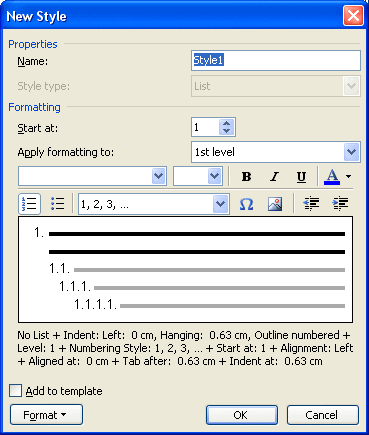Click the increase indent icon

coord(340,204)
